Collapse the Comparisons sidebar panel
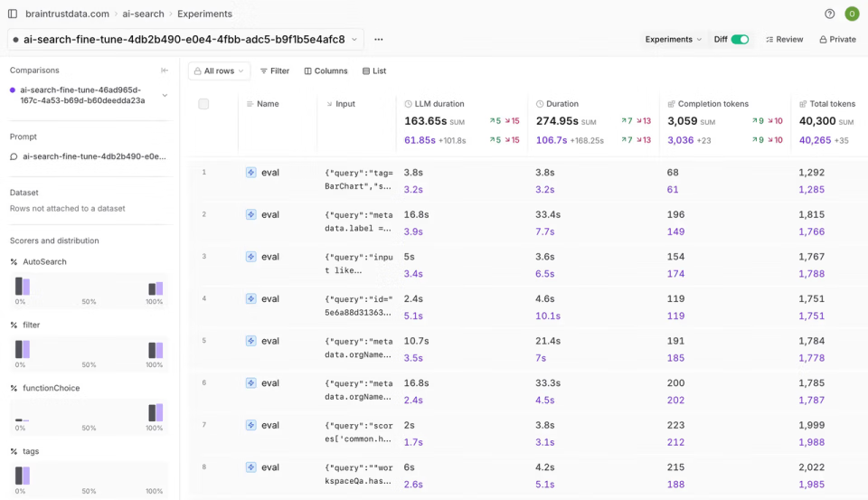The image size is (868, 500). [x=165, y=71]
